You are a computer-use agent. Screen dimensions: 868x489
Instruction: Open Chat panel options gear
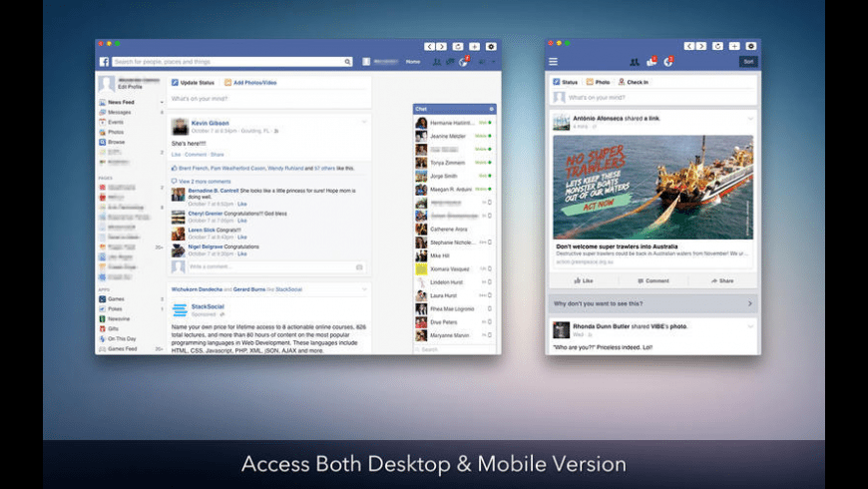(491, 108)
